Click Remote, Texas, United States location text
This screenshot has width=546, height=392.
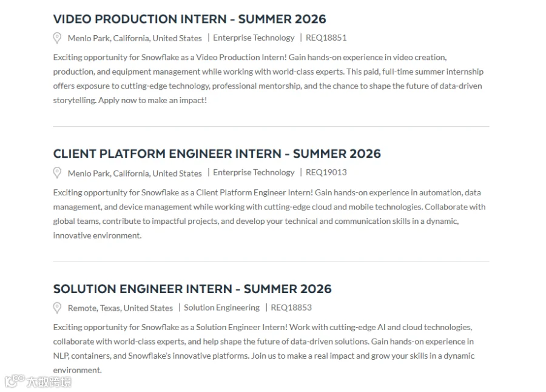pos(120,308)
